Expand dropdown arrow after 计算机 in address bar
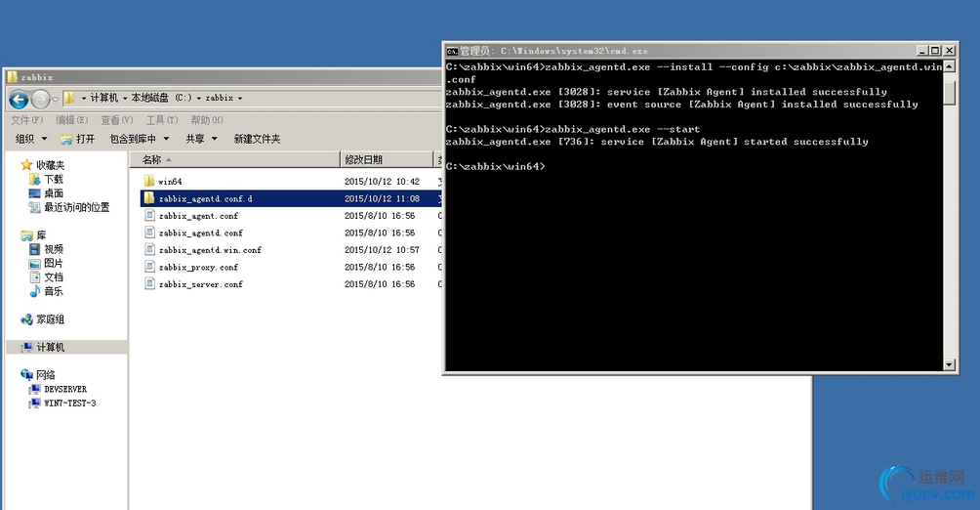 coord(124,99)
